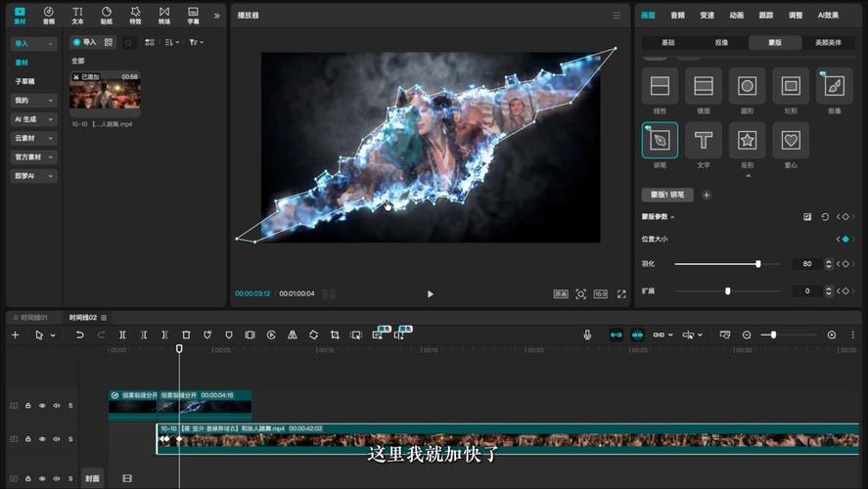Collapse the 导入 sidebar section
This screenshot has width=868, height=489.
[50, 44]
